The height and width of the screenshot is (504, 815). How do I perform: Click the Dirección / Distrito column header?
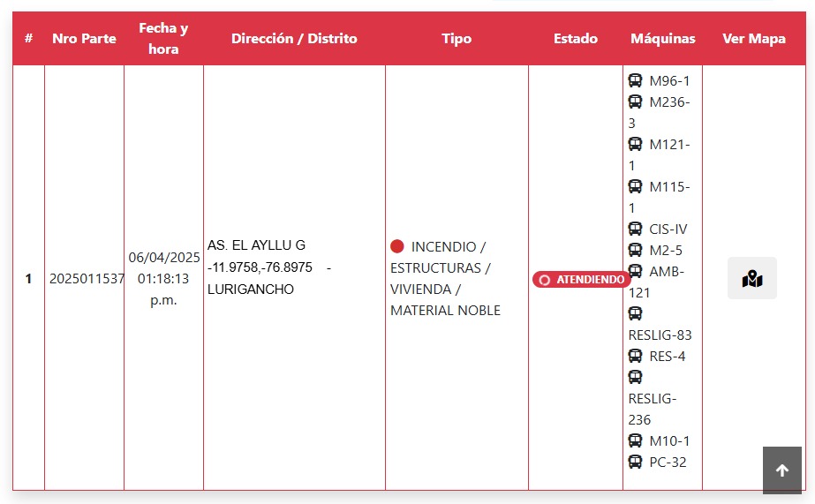click(x=294, y=39)
